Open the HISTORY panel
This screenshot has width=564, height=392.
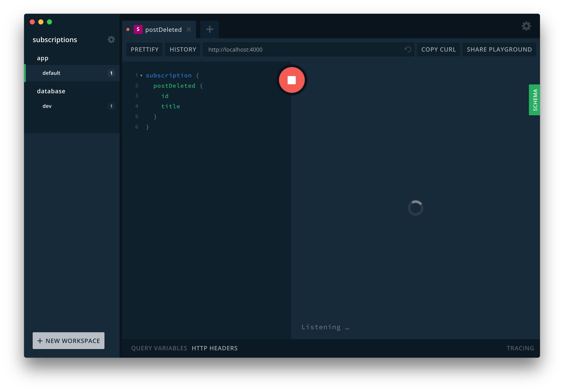[183, 50]
